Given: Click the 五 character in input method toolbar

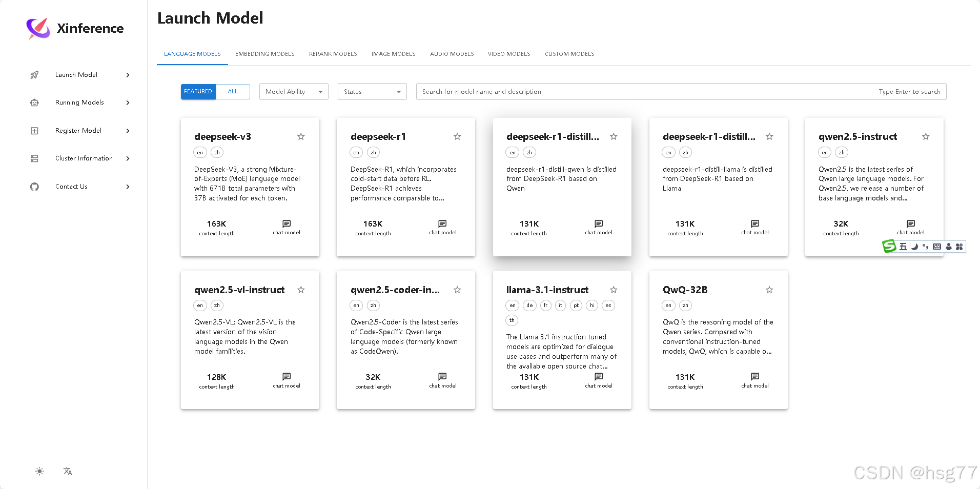Looking at the screenshot, I should coord(903,247).
